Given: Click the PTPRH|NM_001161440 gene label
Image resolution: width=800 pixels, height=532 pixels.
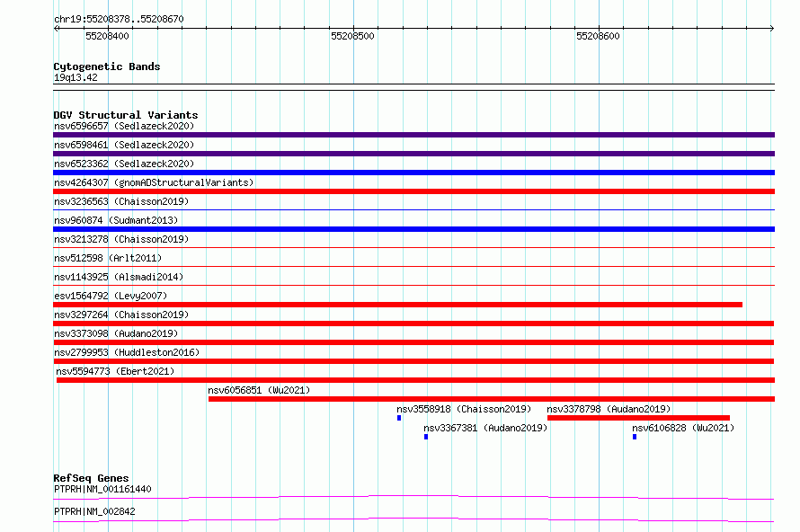Looking at the screenshot, I should [x=102, y=489].
